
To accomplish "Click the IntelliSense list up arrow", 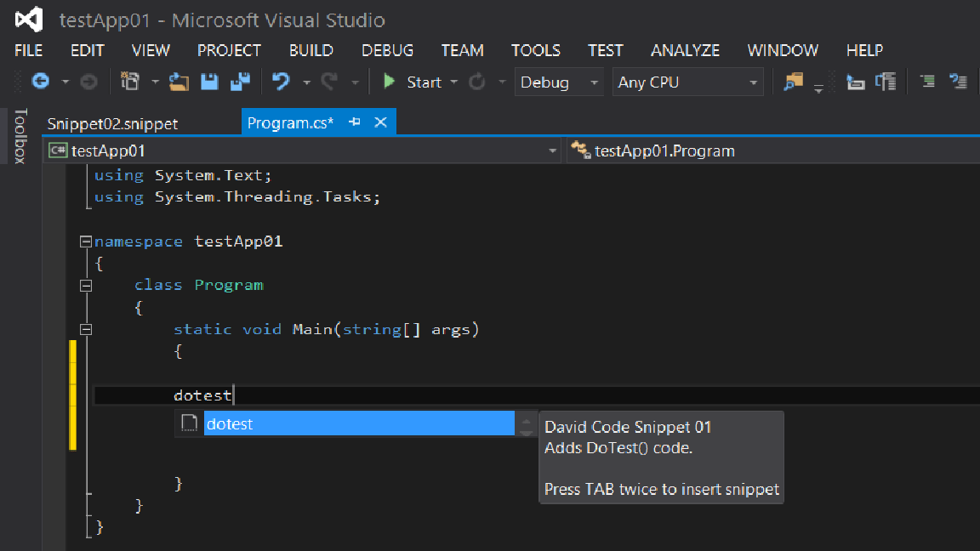I will point(526,421).
